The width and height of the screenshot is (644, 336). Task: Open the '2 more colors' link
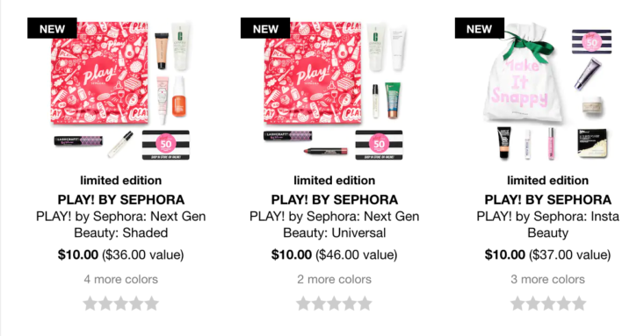(335, 279)
